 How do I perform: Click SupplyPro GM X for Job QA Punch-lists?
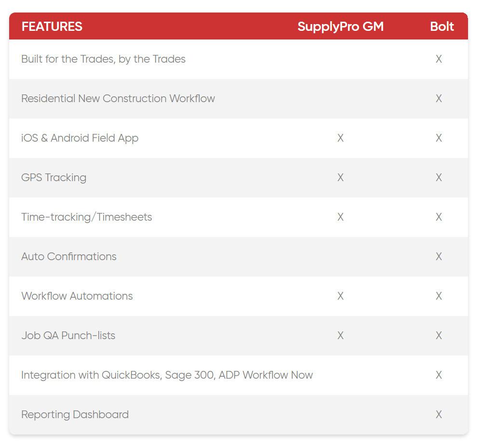[x=340, y=336]
